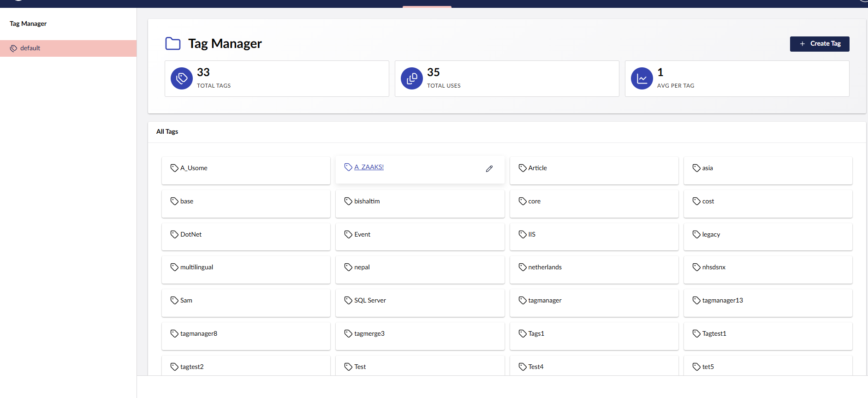The height and width of the screenshot is (398, 868).
Task: Select the nepal tag text
Action: click(x=362, y=267)
